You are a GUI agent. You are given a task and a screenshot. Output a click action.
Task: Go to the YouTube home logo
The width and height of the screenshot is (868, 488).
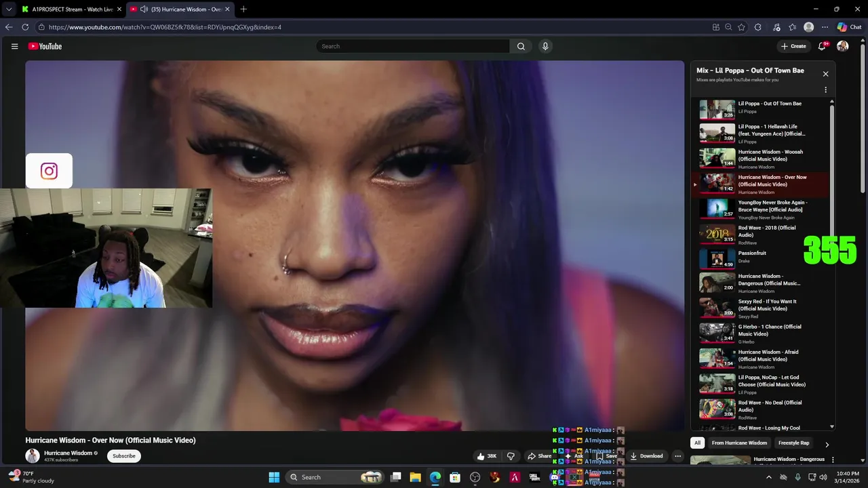pyautogui.click(x=45, y=46)
